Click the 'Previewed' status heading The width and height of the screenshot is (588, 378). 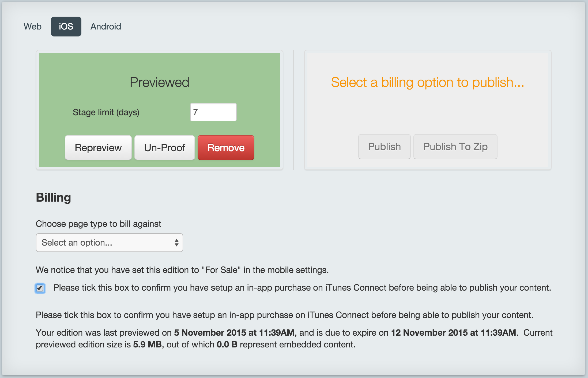pos(160,82)
